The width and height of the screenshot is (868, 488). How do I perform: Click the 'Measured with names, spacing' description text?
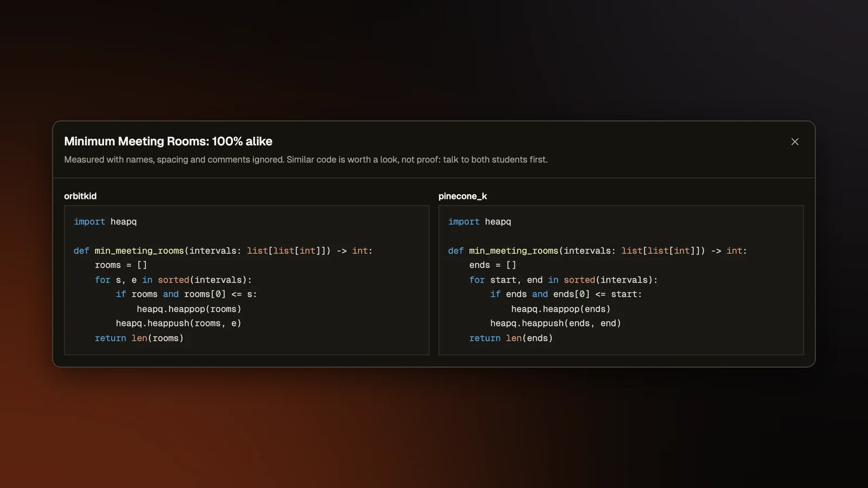pos(306,159)
